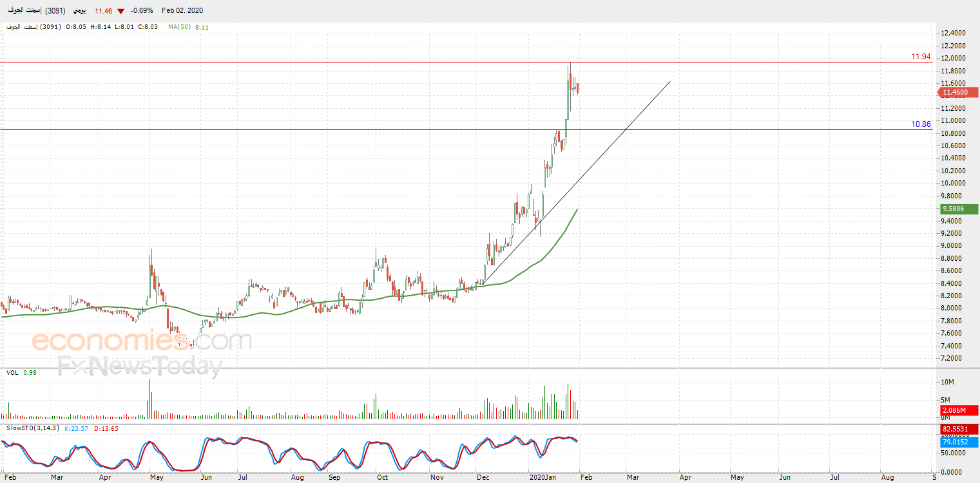Click the blue 79.0152 stochastic tag
The height and width of the screenshot is (483, 980).
959,442
